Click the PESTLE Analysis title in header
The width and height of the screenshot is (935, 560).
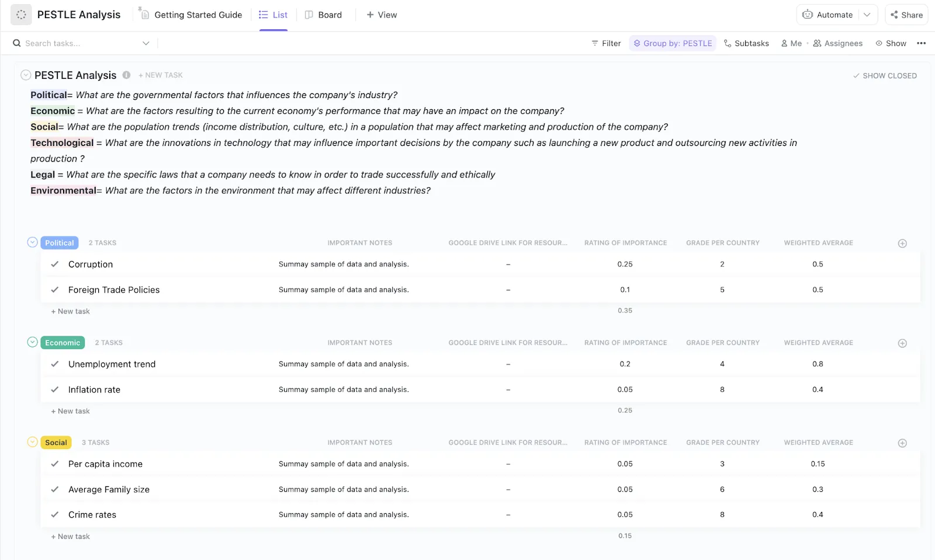click(79, 15)
